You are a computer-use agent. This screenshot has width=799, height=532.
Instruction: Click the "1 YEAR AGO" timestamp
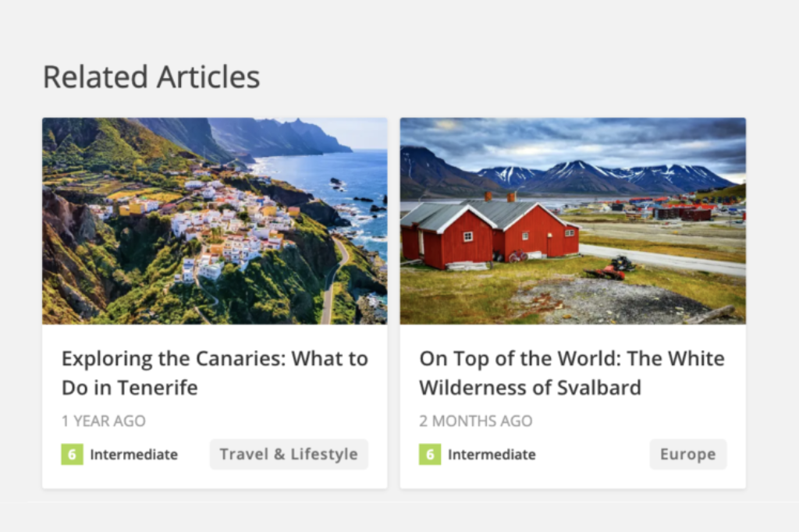point(104,421)
